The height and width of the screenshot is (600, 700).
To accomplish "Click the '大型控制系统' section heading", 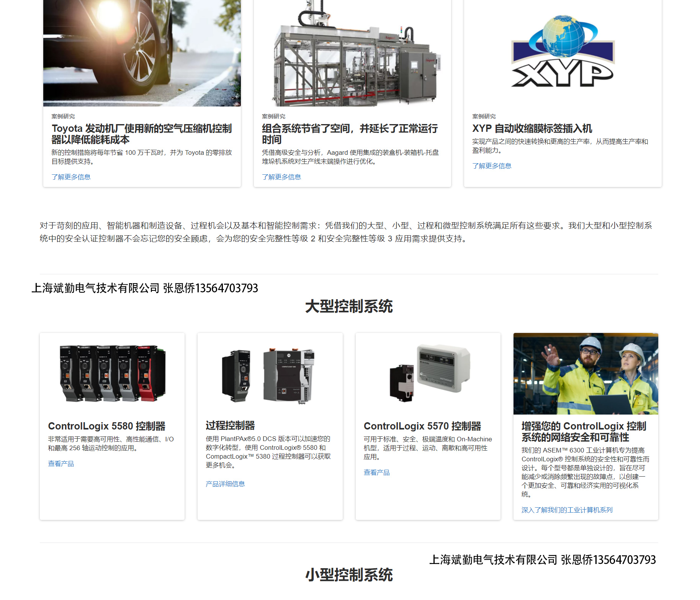I will (349, 306).
